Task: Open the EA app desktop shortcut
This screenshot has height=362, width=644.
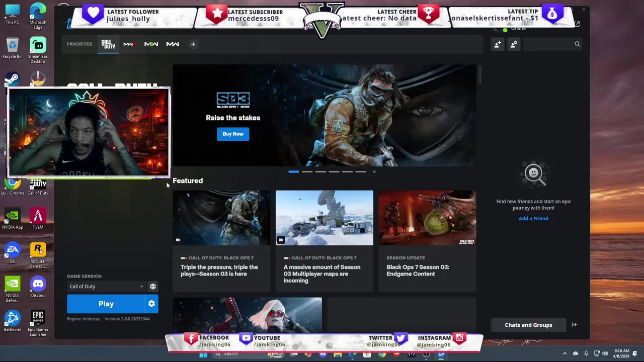Action: pos(12,253)
